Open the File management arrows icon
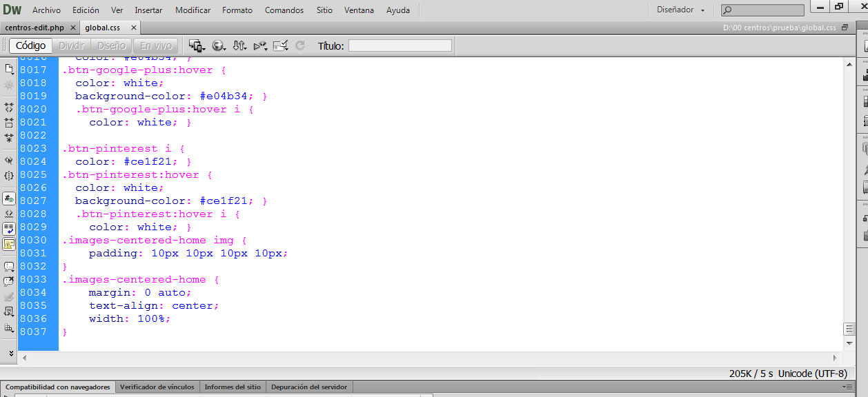Screen dimensions: 868x397 (x=239, y=45)
